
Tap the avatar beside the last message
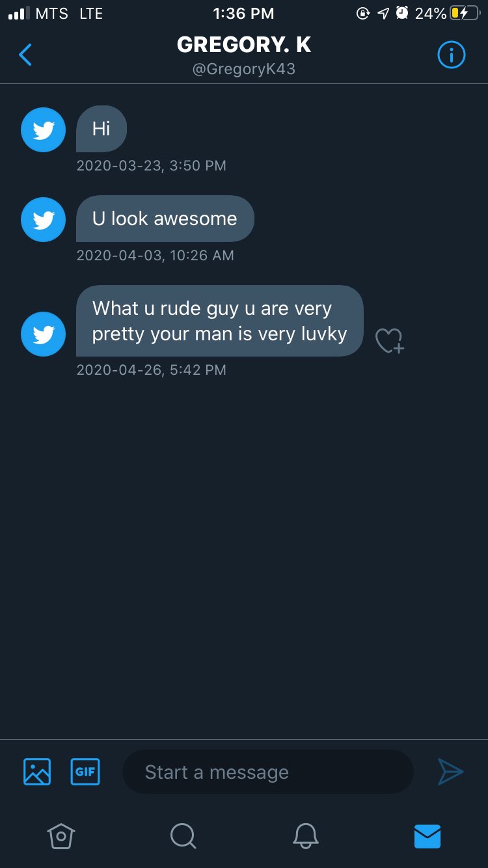(44, 334)
